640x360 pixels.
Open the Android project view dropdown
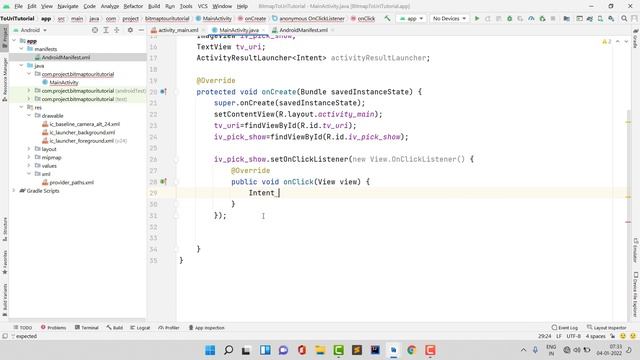pos(31,30)
